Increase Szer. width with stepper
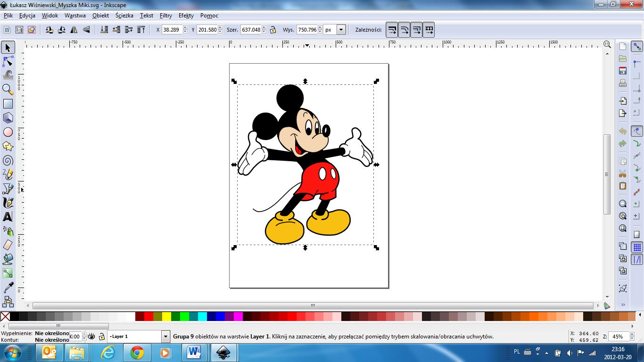 [x=264, y=27]
